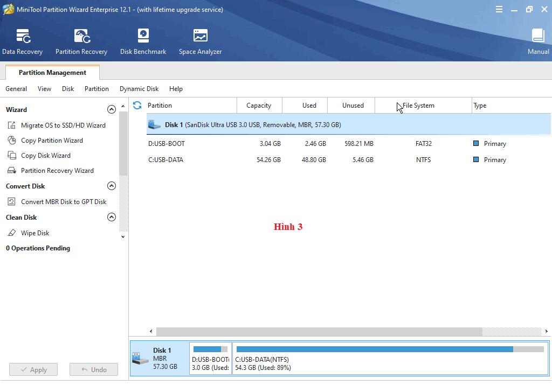Collapse the Clean Disk section
The image size is (552, 392).
tap(112, 217)
